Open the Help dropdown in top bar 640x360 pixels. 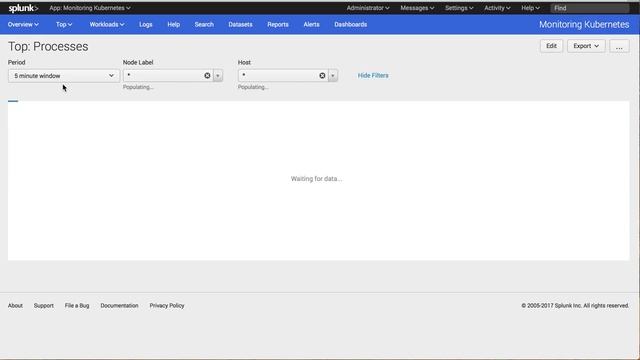tap(530, 8)
